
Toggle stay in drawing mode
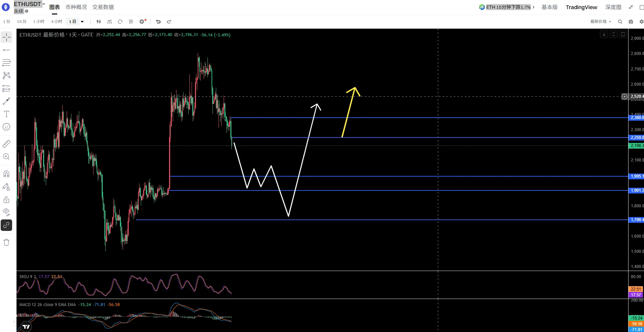6,187
